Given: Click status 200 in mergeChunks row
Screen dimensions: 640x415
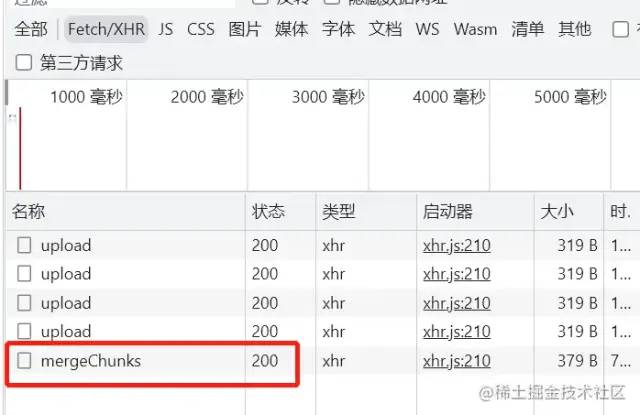Looking at the screenshot, I should [x=265, y=361].
